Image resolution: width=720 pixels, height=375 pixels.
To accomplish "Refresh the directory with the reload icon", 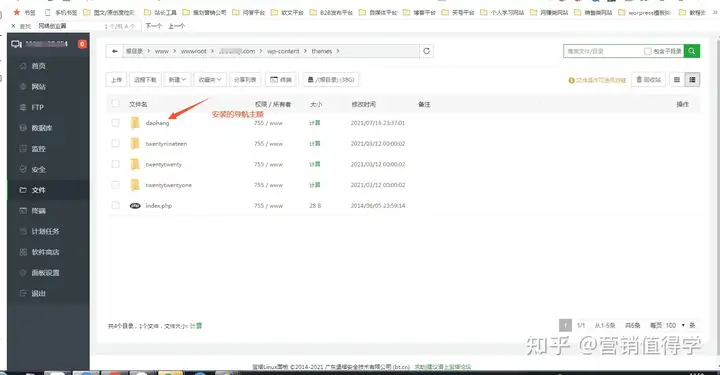I will 427,51.
